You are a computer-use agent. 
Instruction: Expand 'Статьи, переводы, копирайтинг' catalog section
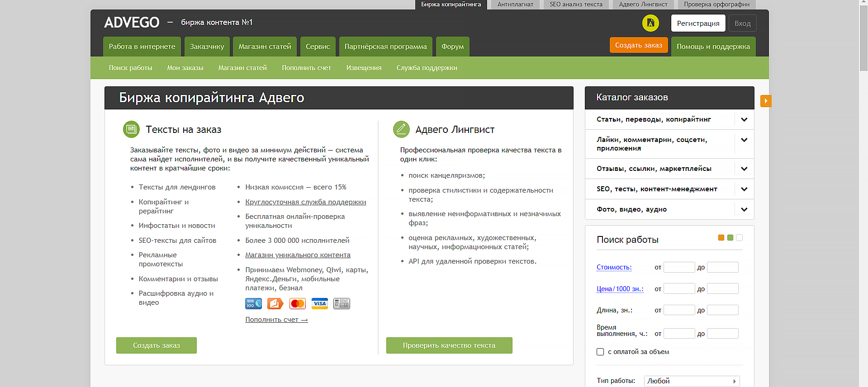(744, 120)
